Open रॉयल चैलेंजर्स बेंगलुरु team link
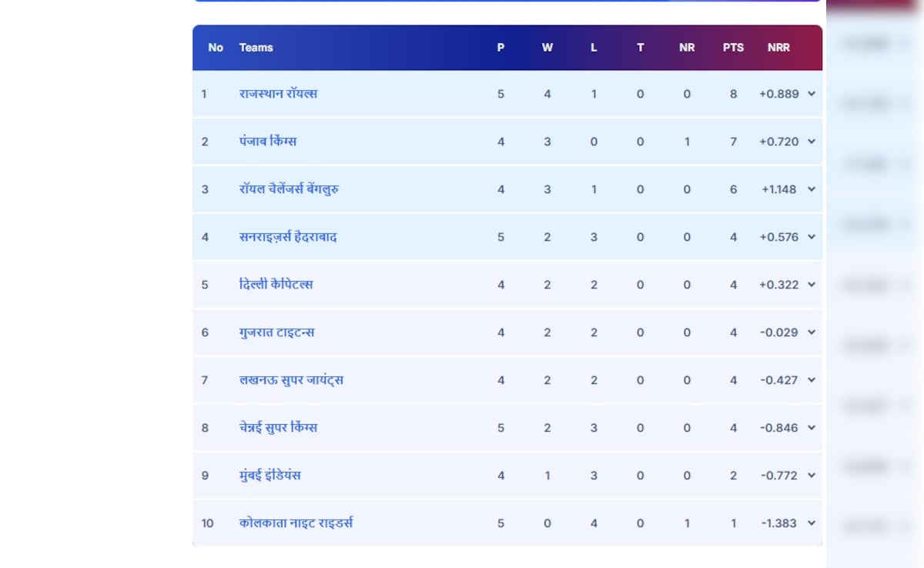 point(289,189)
